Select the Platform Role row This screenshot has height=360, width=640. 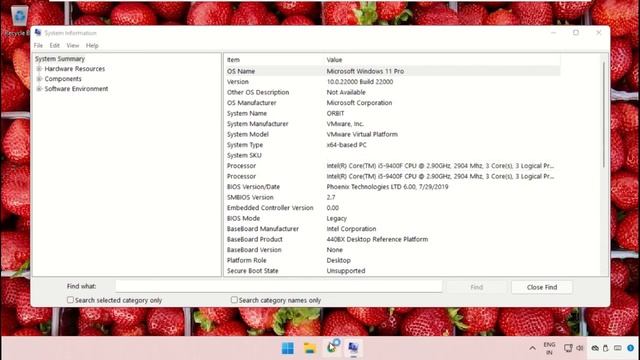[x=392, y=260]
